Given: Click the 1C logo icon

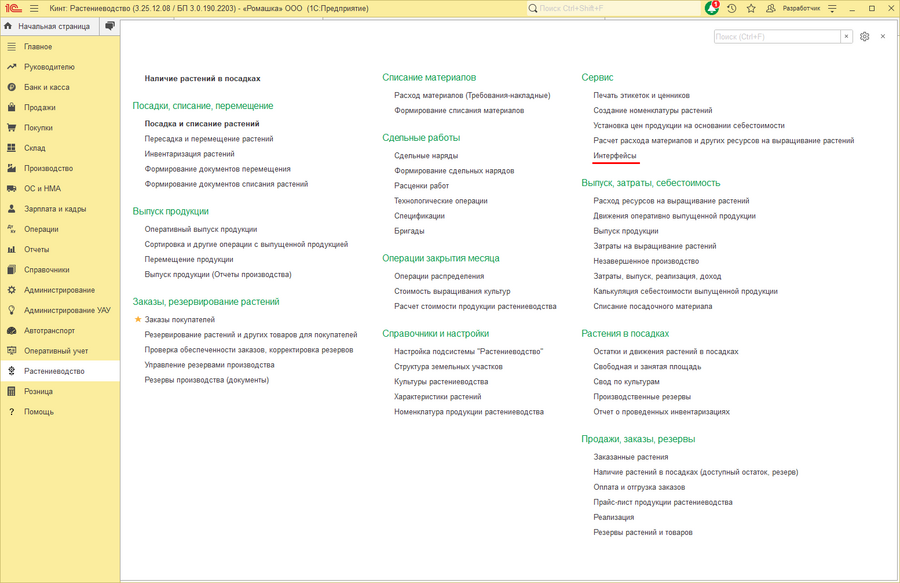Looking at the screenshot, I should (x=13, y=9).
